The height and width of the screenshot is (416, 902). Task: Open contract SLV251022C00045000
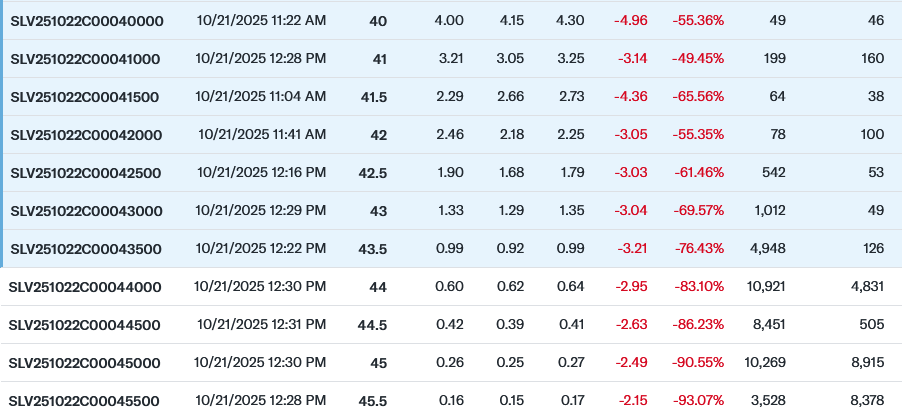(x=84, y=363)
